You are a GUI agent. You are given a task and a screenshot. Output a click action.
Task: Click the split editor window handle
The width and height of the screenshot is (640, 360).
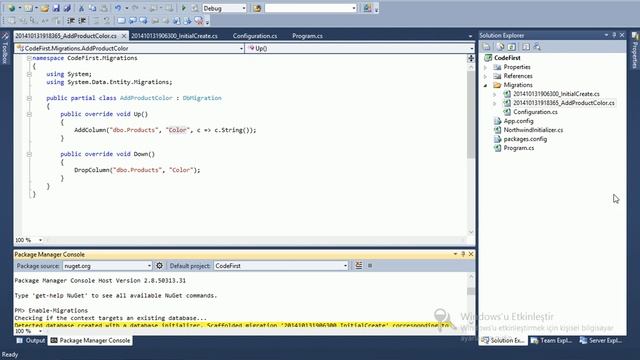click(x=471, y=58)
